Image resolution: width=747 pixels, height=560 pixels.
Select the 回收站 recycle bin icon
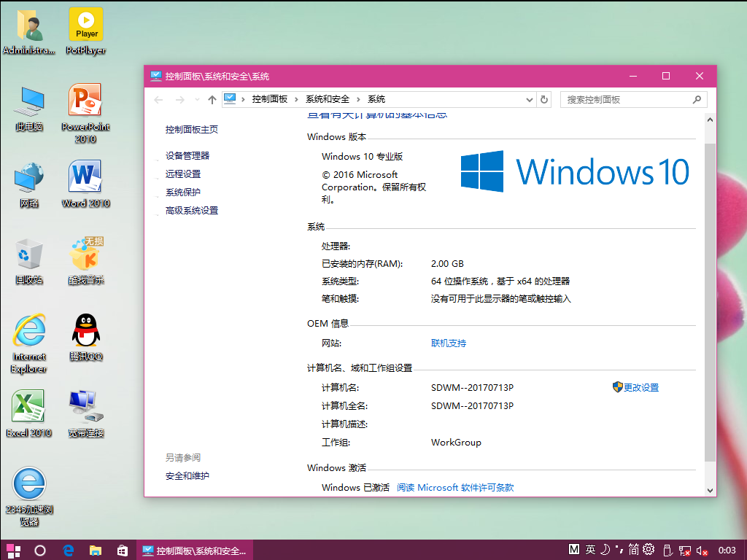coord(29,261)
